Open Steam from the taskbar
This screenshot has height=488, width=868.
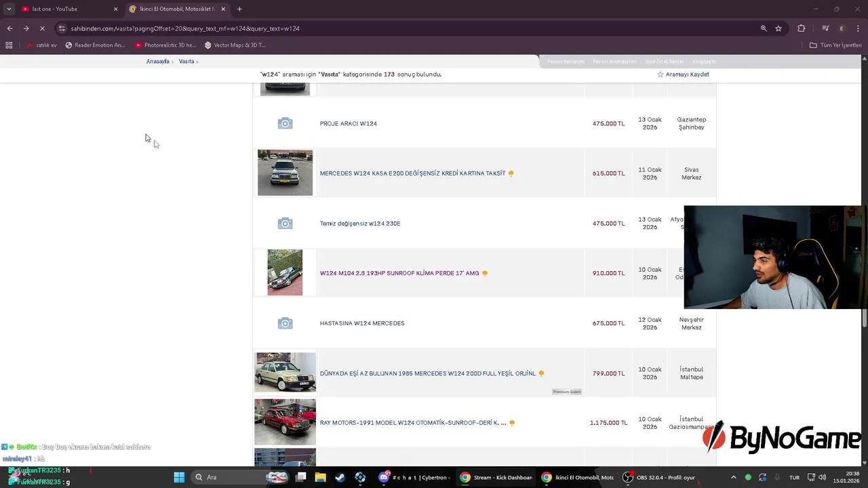[340, 477]
